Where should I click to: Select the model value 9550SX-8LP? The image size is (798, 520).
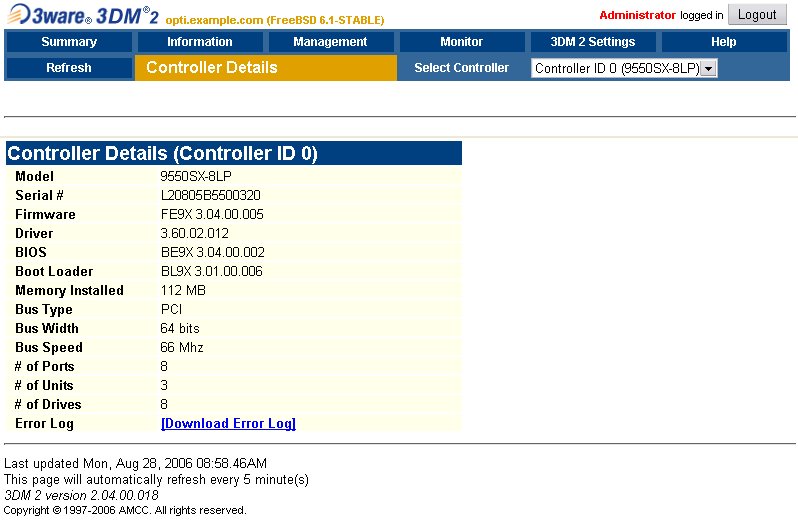[x=196, y=176]
